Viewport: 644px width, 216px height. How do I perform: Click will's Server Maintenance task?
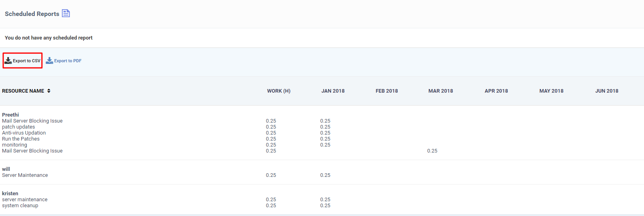[25, 175]
